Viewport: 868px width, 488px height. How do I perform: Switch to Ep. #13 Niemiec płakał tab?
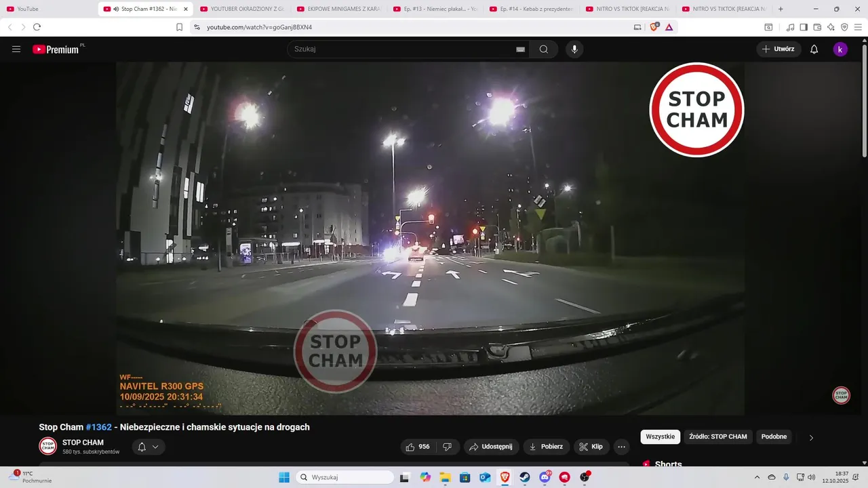tap(434, 9)
